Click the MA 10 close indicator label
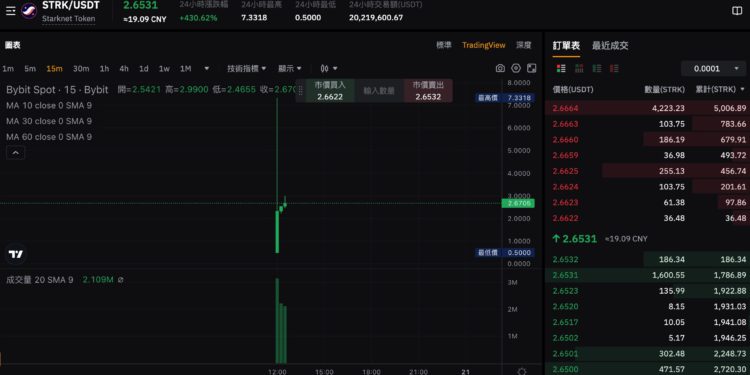The image size is (750, 375). tap(49, 105)
